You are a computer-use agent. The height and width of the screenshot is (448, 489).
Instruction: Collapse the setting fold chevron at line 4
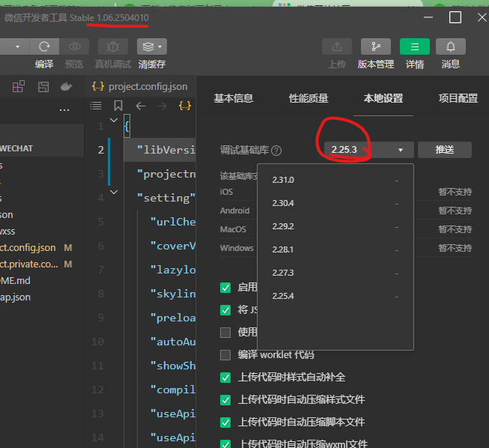coord(114,193)
